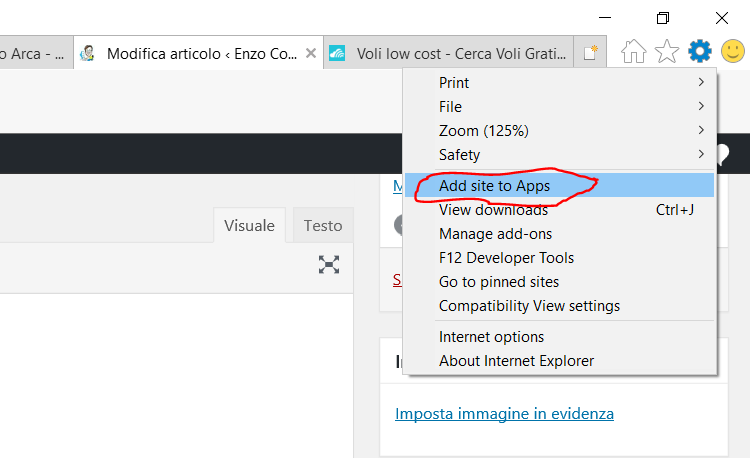Toggle fullscreen editor expand icon
This screenshot has height=458, width=750.
pos(329,264)
